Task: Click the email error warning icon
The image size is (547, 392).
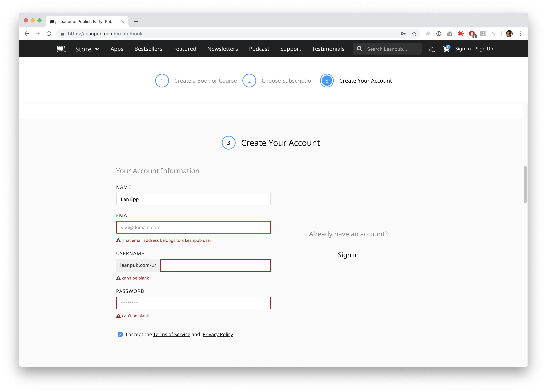Action: pos(118,240)
